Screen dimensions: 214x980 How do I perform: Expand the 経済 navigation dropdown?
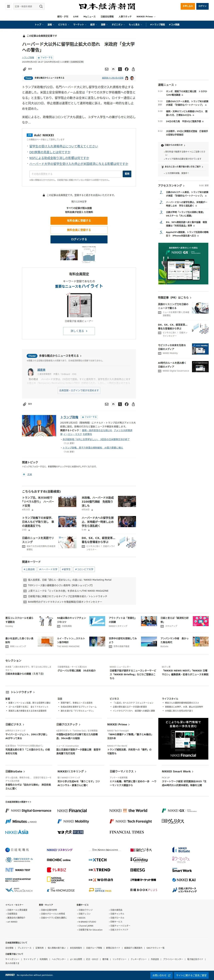93,24
